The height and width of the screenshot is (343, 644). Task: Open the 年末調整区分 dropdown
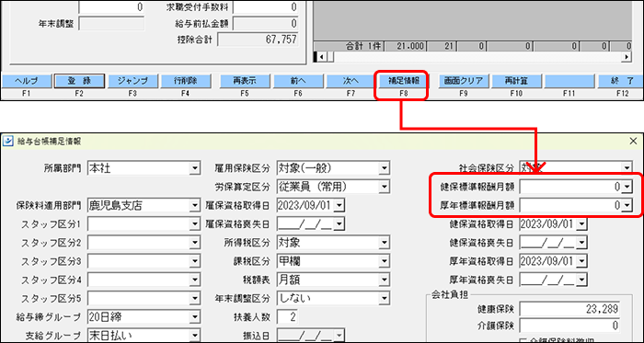384,298
